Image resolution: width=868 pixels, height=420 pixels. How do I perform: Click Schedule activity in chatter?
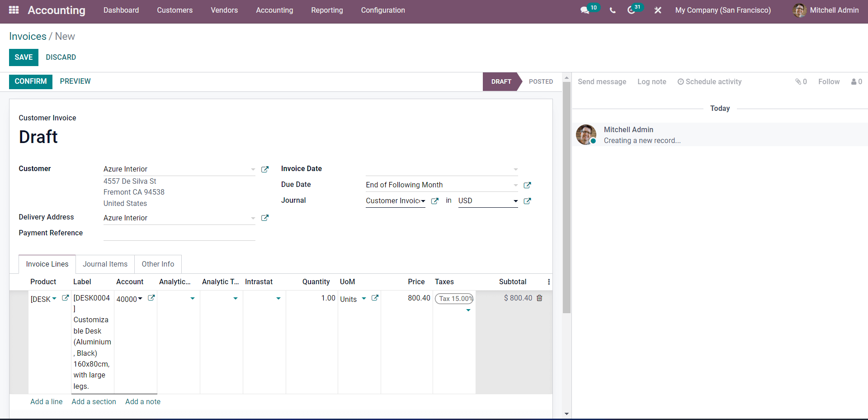709,81
